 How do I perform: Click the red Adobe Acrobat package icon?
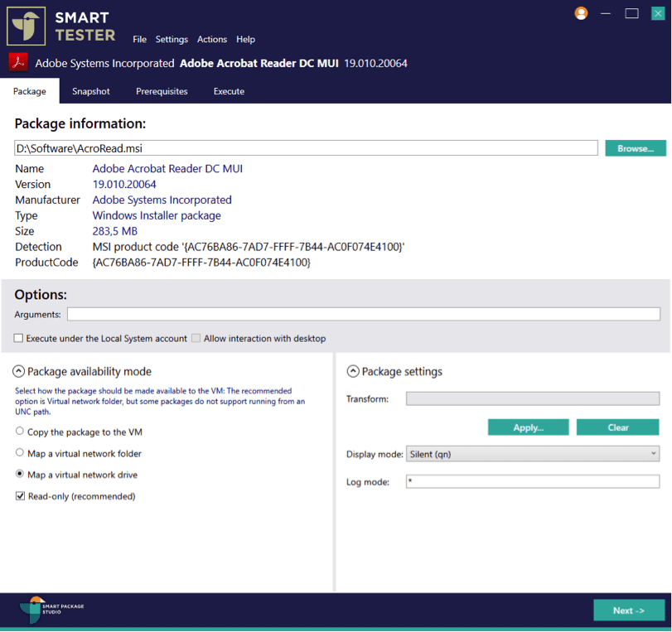18,63
